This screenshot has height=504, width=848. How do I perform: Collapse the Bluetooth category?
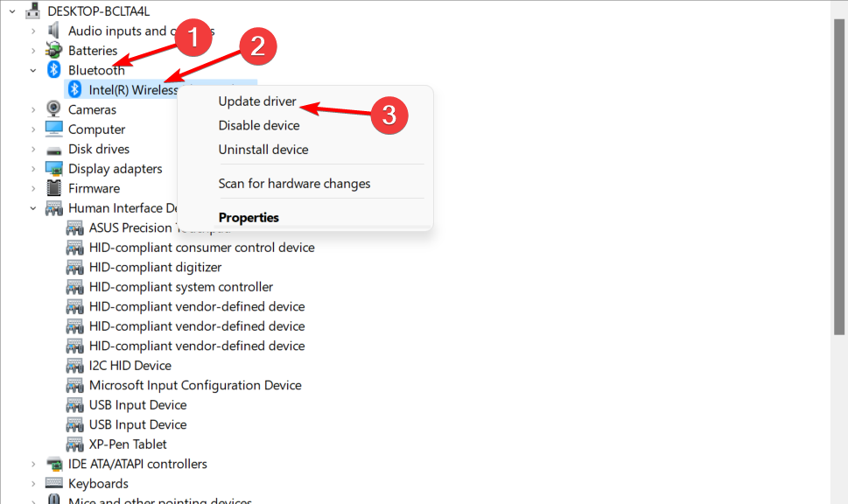(x=33, y=70)
